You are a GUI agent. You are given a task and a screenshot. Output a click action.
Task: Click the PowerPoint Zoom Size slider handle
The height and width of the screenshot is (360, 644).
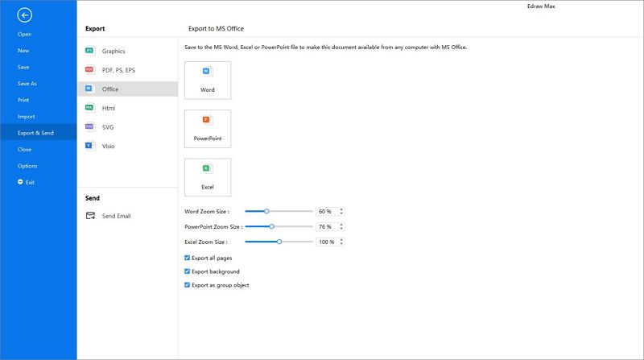(271, 226)
